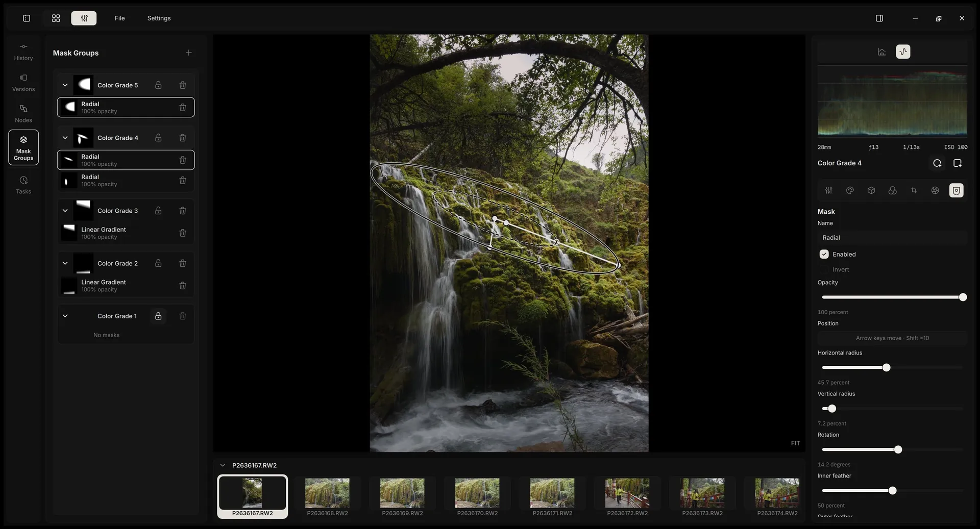Collapse the Color Grade 5 group
The height and width of the screenshot is (529, 980).
(x=65, y=85)
